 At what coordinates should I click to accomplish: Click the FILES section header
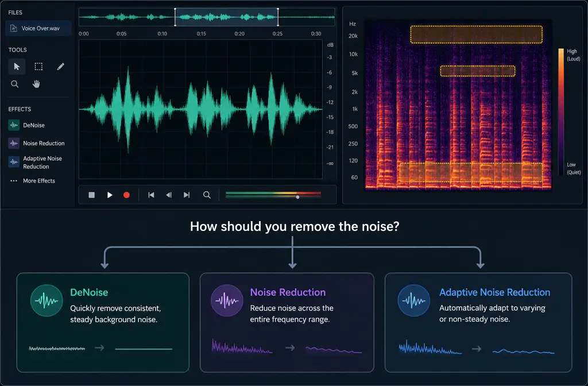pos(16,13)
